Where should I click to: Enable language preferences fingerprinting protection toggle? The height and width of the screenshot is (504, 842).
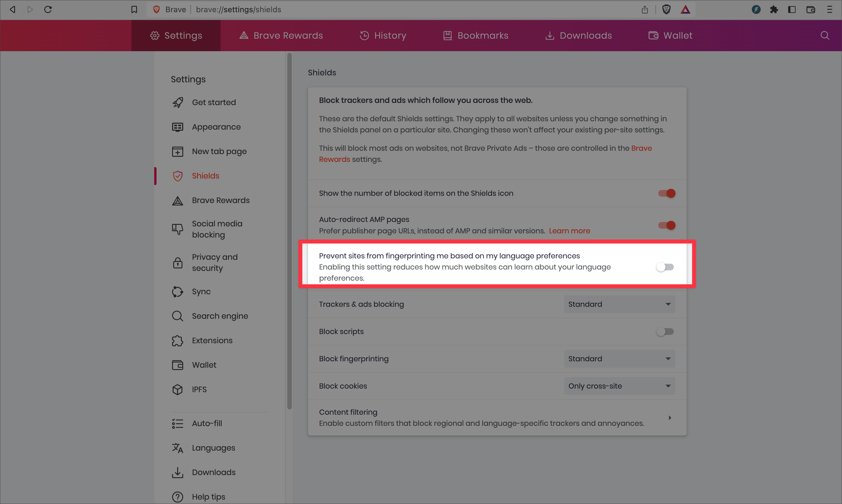[665, 267]
